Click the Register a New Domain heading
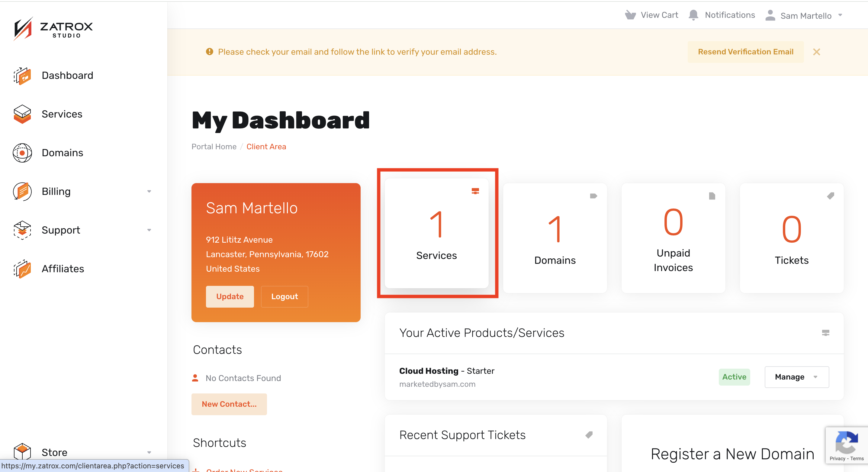868x472 pixels. pos(732,454)
